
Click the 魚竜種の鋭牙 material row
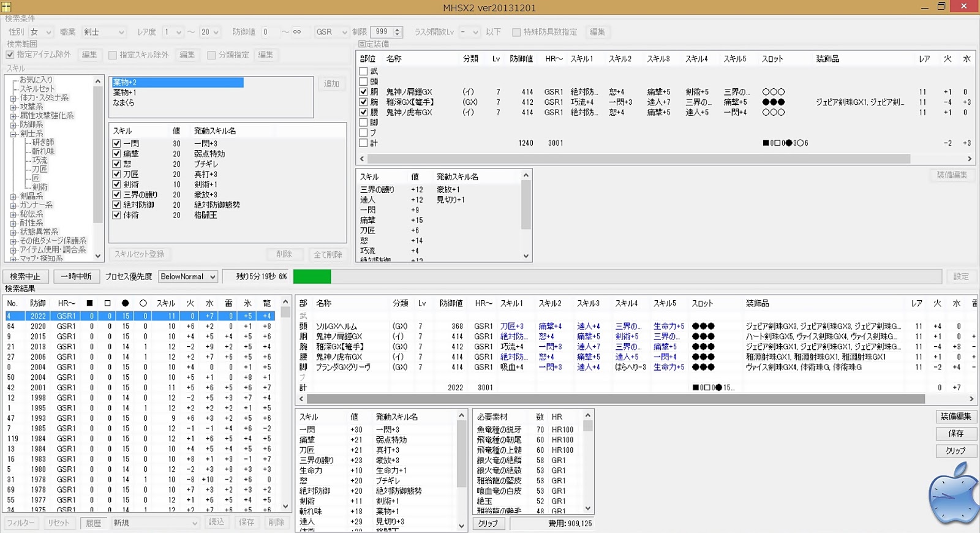pyautogui.click(x=528, y=430)
